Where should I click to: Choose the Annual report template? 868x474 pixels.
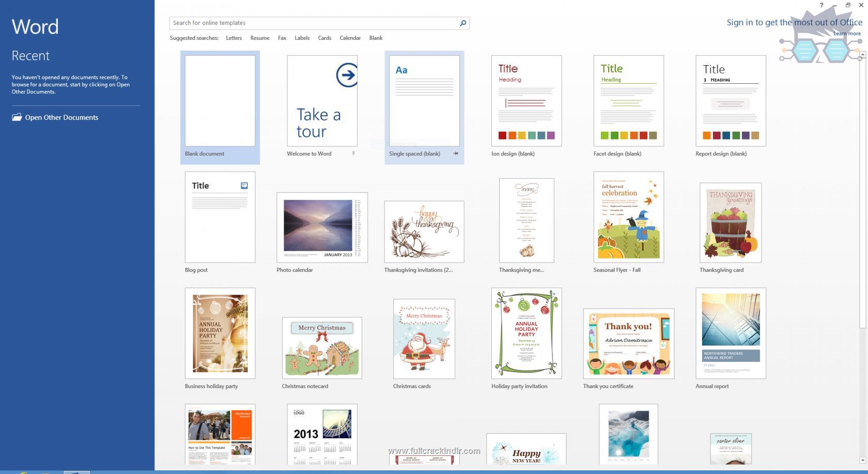tap(731, 333)
